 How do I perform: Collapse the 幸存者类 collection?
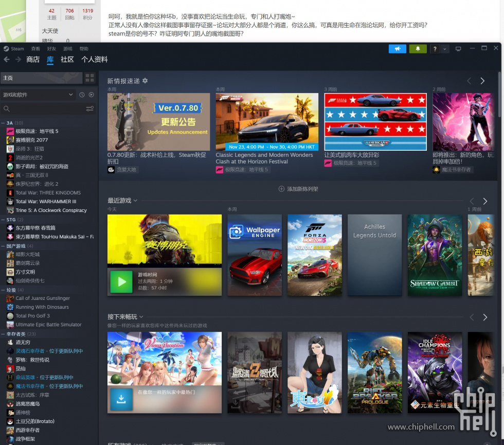pyautogui.click(x=3, y=334)
